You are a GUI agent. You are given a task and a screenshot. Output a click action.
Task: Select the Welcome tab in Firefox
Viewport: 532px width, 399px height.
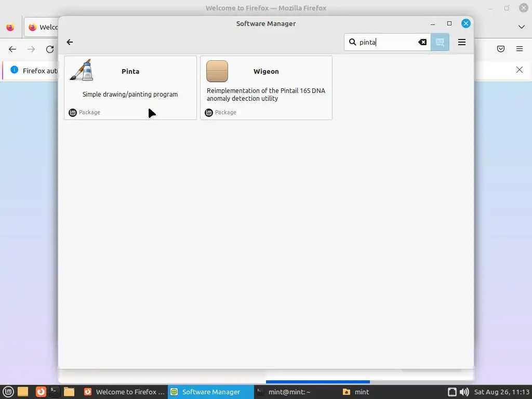42,27
